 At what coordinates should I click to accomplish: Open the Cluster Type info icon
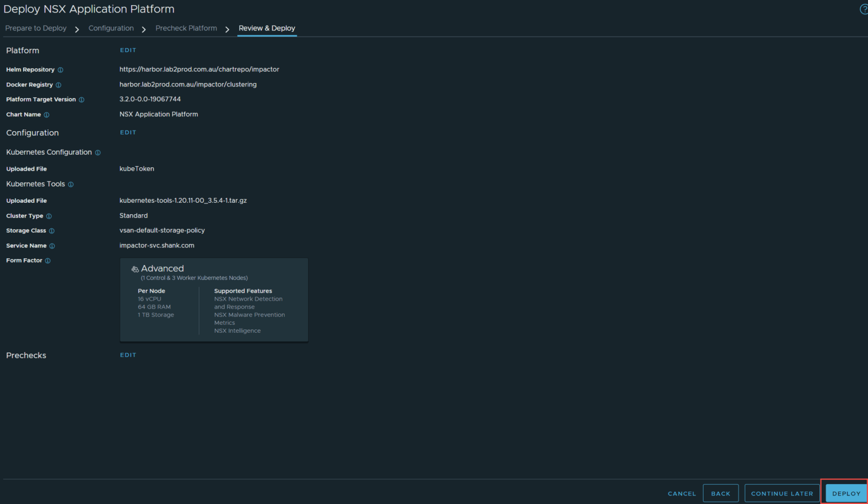pyautogui.click(x=48, y=216)
